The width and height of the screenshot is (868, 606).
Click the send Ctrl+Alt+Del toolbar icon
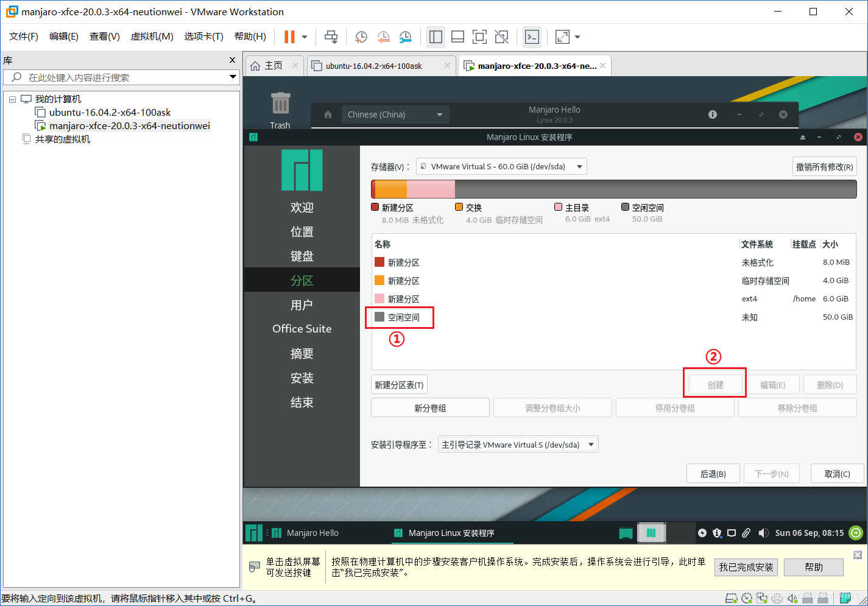(x=331, y=37)
